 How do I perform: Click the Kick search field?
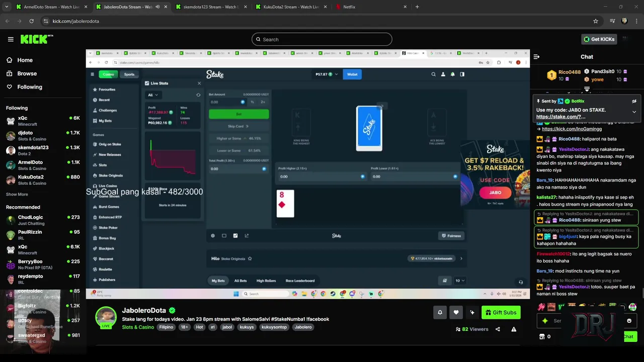pyautogui.click(x=322, y=39)
